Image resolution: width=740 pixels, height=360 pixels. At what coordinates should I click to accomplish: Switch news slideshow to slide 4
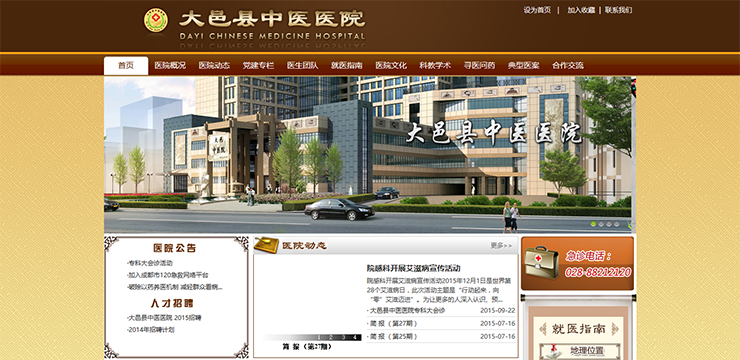pos(355,337)
